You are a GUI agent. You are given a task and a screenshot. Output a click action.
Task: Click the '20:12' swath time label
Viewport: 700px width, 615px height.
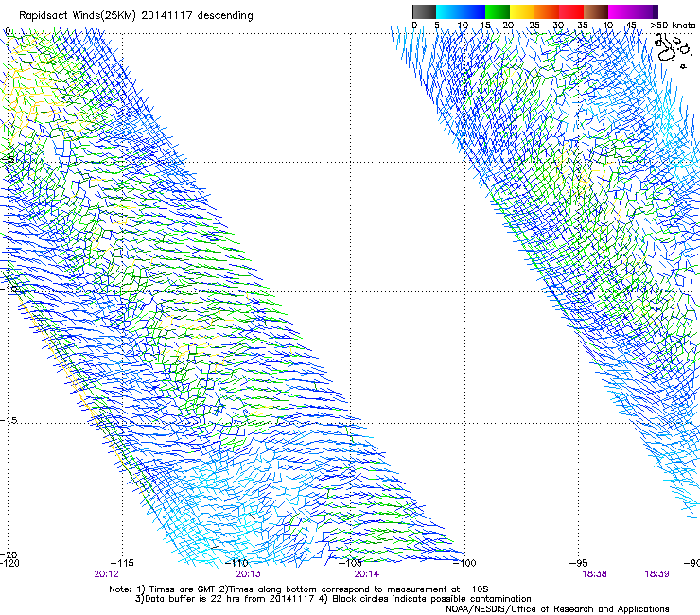point(106,574)
